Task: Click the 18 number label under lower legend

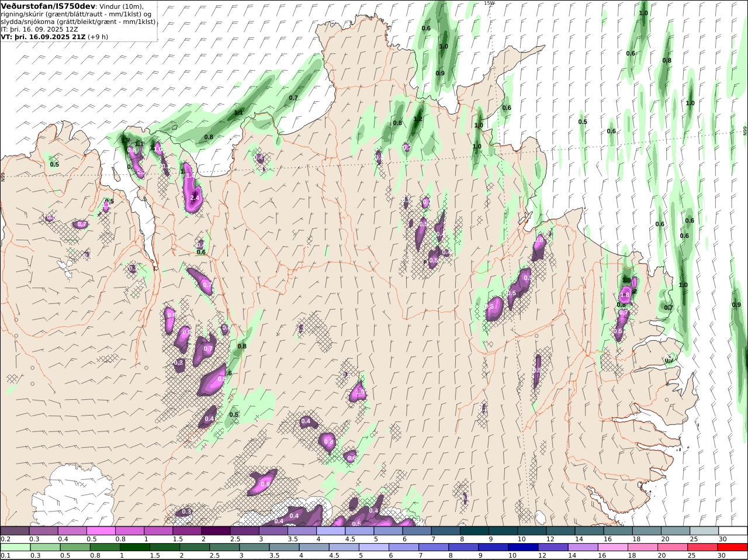Action: (x=632, y=555)
